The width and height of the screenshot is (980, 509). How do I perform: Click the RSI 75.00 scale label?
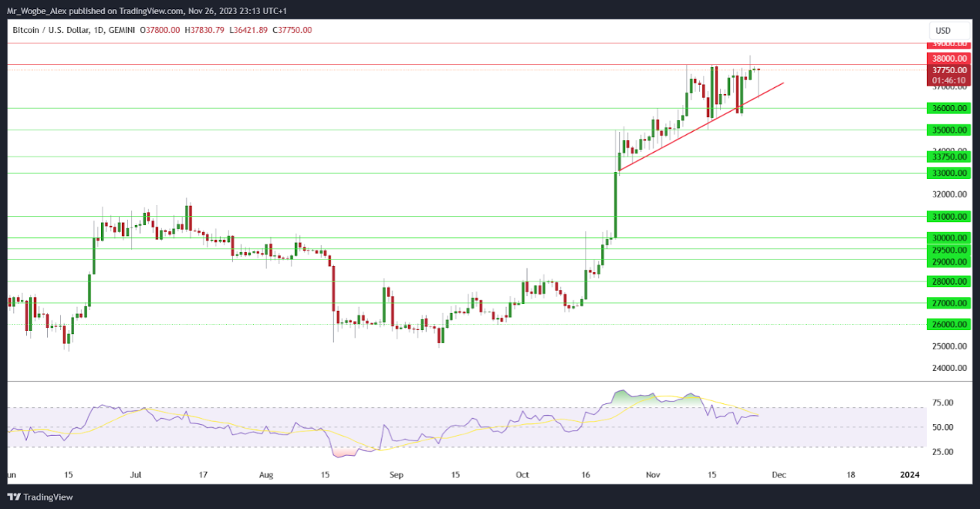click(942, 403)
